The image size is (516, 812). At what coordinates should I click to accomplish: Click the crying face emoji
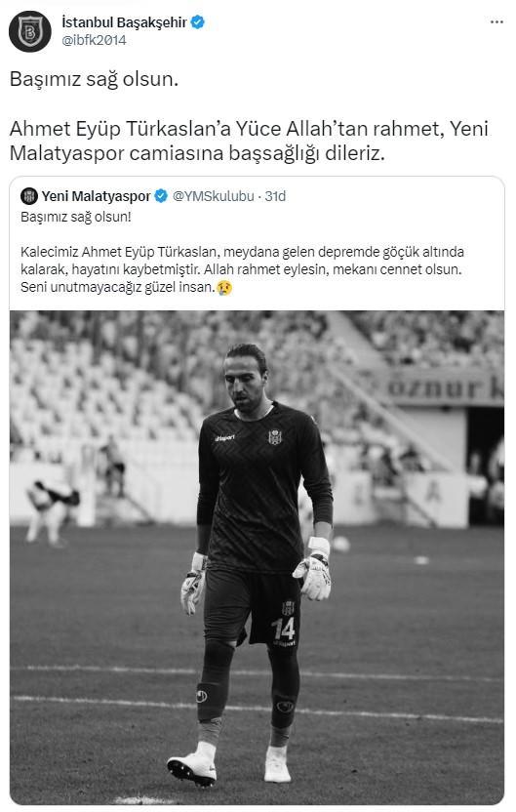pyautogui.click(x=224, y=287)
